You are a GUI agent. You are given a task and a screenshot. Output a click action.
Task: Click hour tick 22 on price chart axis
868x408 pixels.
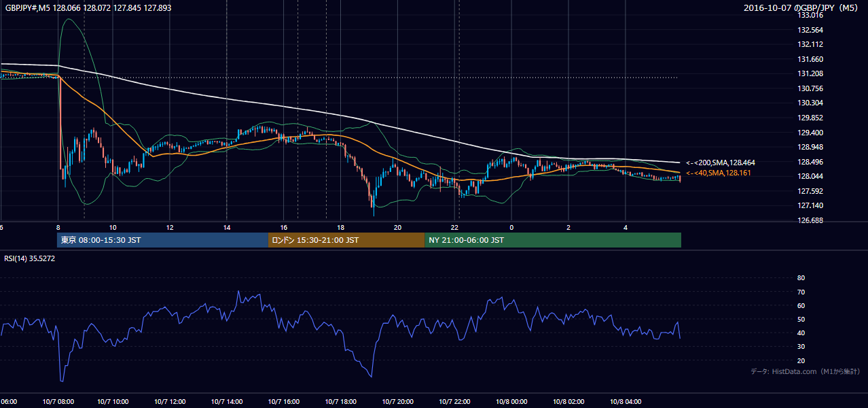tap(455, 227)
